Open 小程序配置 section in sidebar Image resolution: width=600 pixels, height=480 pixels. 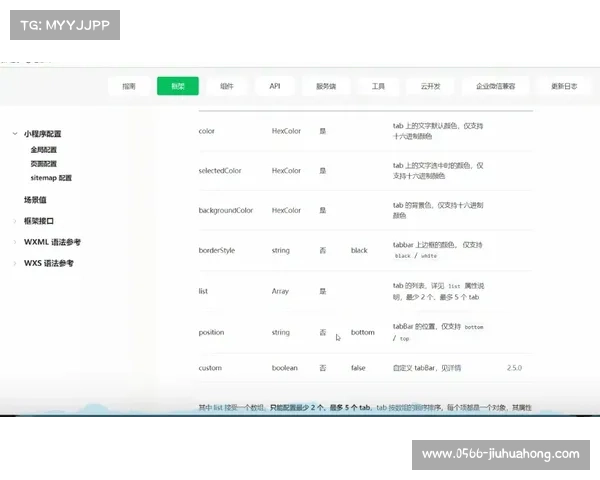(42, 134)
